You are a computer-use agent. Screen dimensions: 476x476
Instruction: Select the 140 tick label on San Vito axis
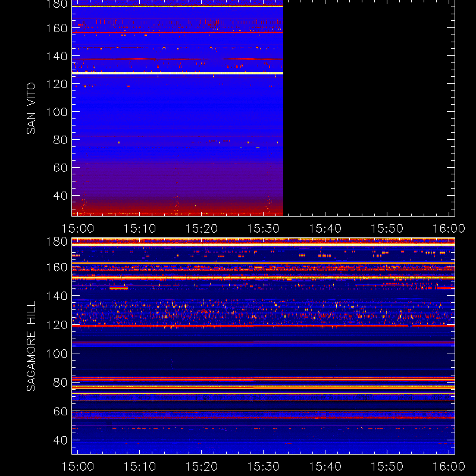coord(57,56)
